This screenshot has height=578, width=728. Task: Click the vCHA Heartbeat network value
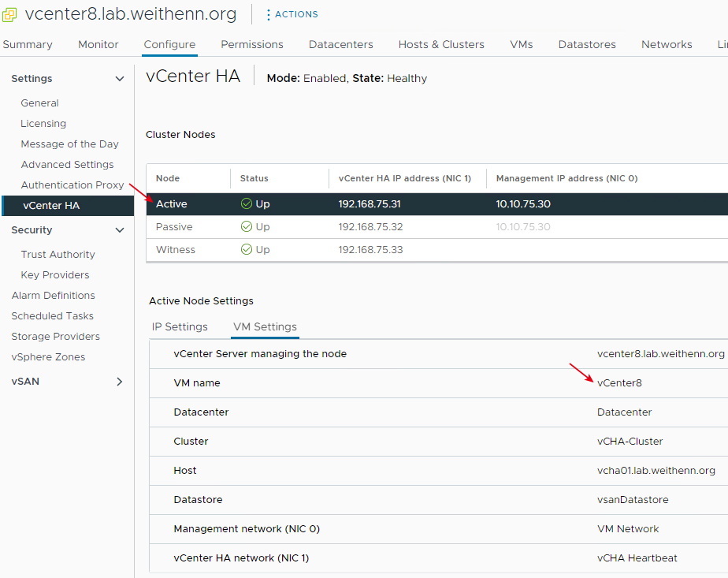[x=637, y=558]
